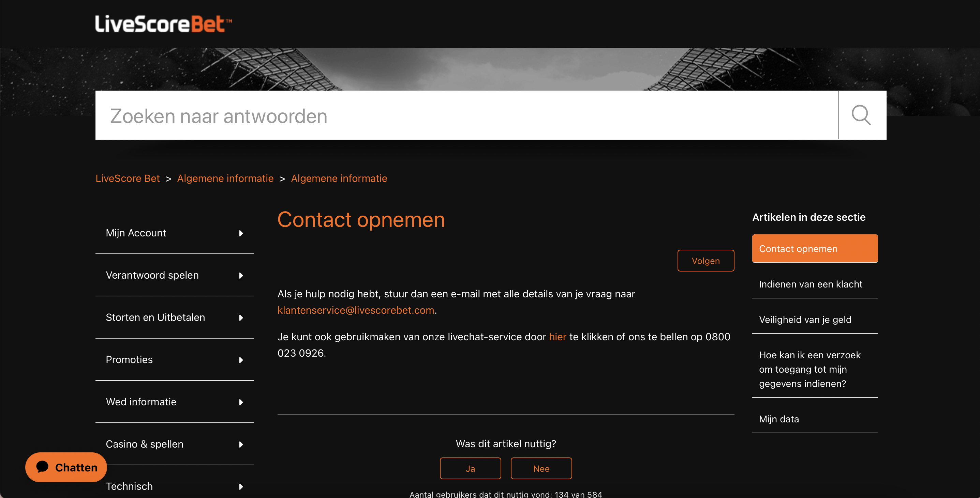Click the magnifying glass search icon
This screenshot has width=980, height=498.
tap(861, 115)
